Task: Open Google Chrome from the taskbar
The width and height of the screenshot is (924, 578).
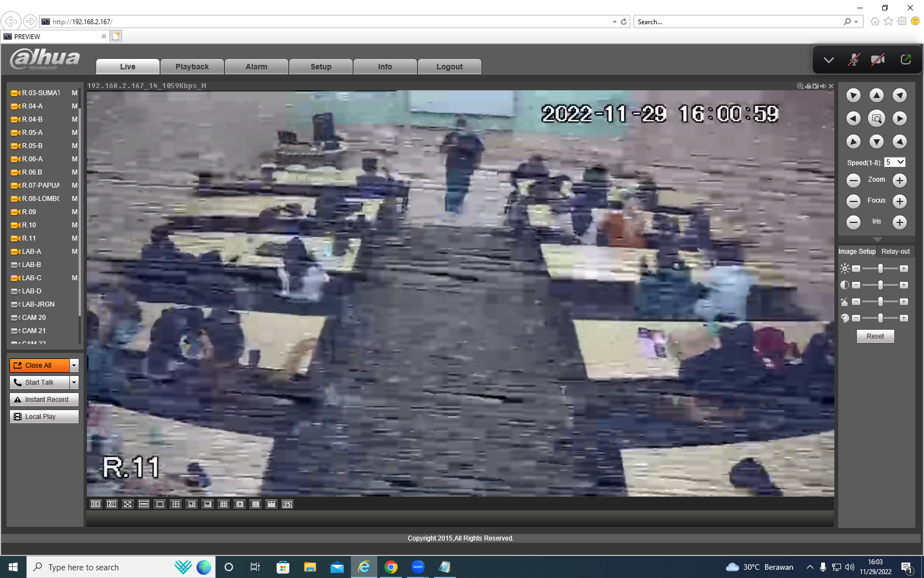Action: pos(391,567)
